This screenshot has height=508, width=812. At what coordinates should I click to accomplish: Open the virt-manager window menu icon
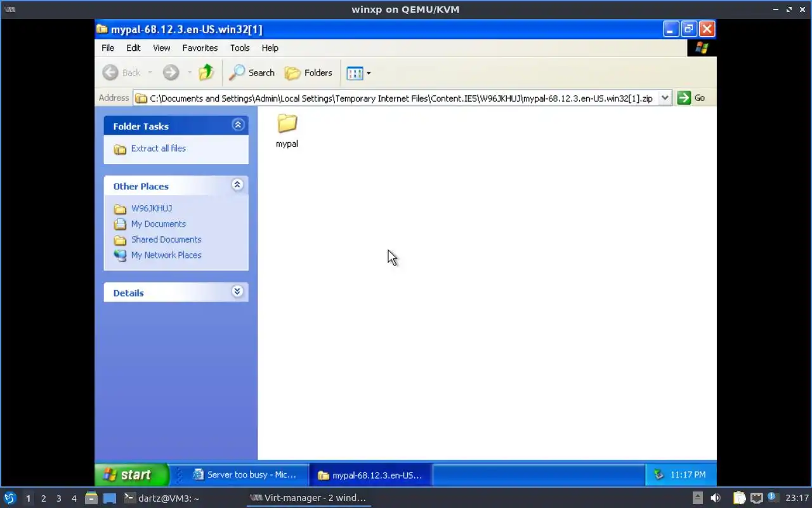10,9
